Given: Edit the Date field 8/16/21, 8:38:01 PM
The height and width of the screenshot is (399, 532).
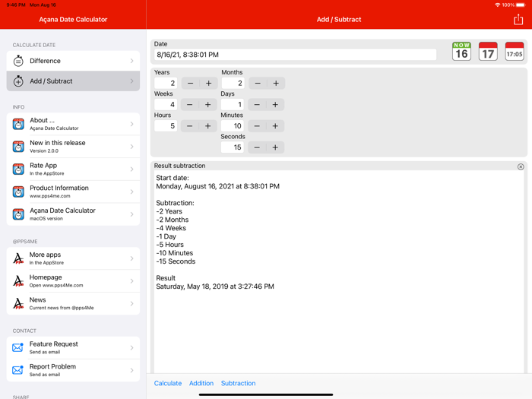Looking at the screenshot, I should coord(295,55).
